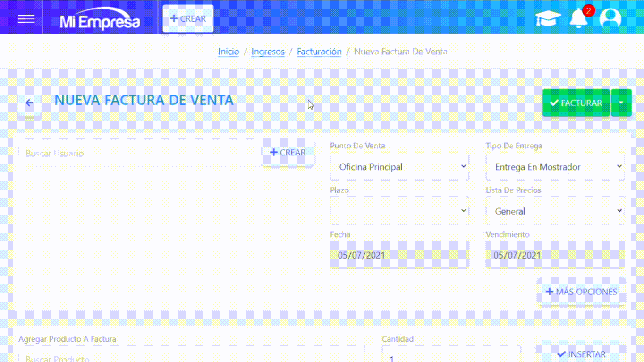Go to the Ingresos breadcrumb
Image resolution: width=644 pixels, height=362 pixels.
tap(268, 52)
